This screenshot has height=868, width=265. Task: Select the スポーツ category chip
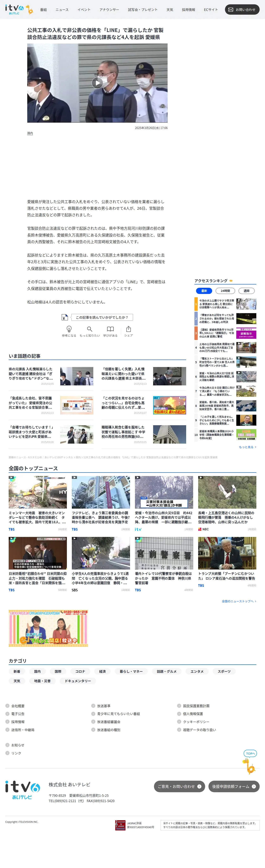[224, 671]
